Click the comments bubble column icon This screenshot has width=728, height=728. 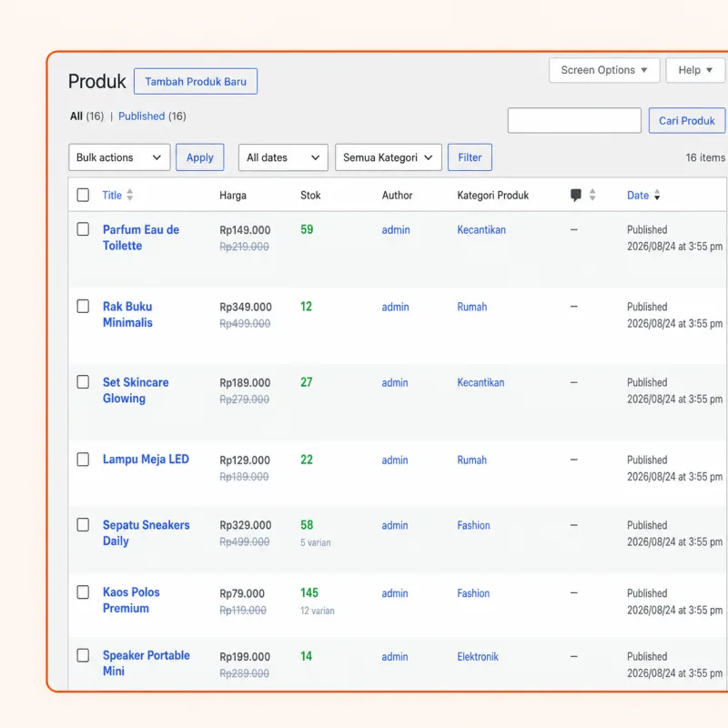coord(576,195)
